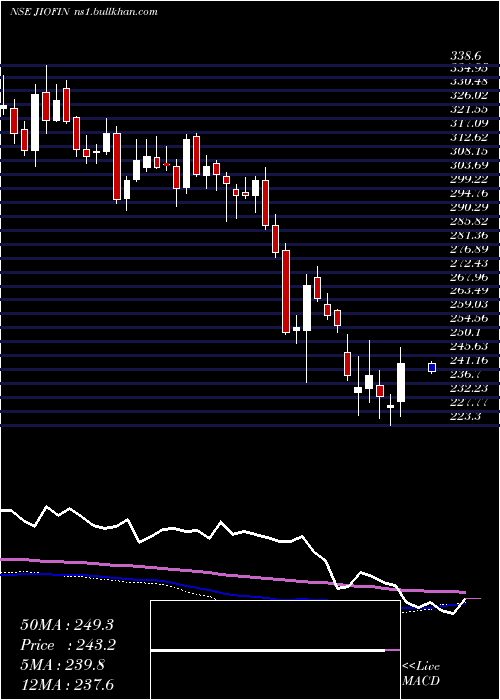Click the 290.29 price axis label

tap(468, 207)
